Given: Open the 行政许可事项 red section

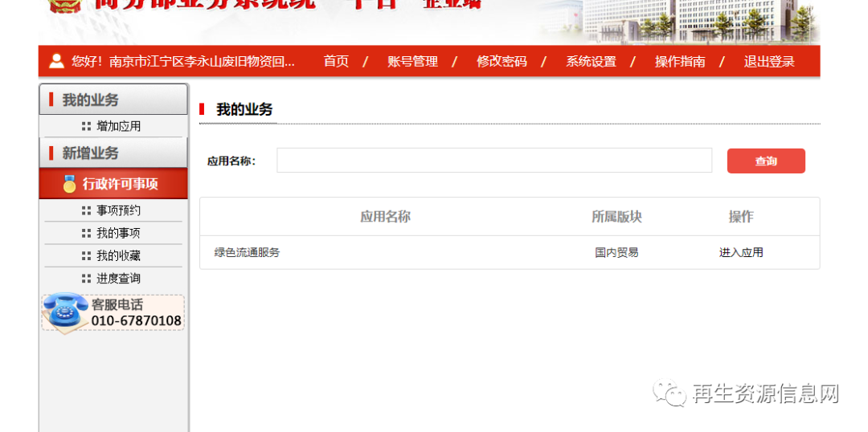Looking at the screenshot, I should pyautogui.click(x=113, y=184).
